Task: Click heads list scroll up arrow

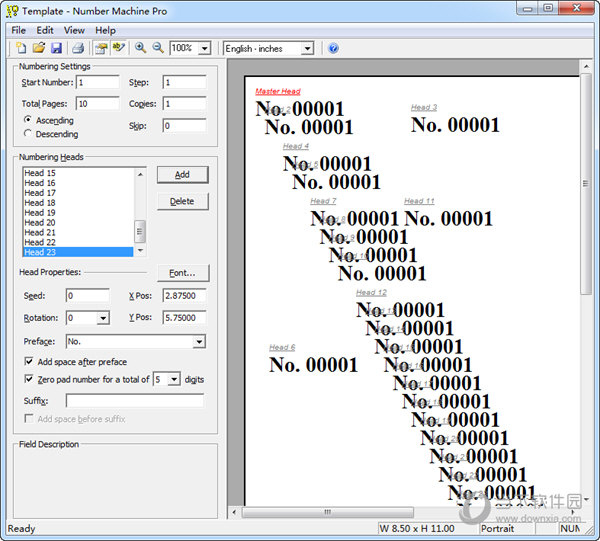Action: [140, 174]
